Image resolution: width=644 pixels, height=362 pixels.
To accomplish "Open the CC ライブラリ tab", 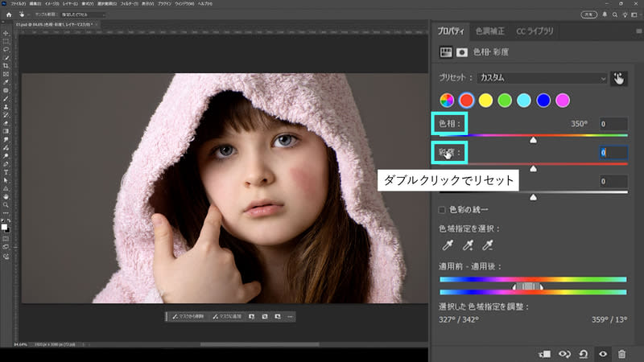I will click(535, 31).
